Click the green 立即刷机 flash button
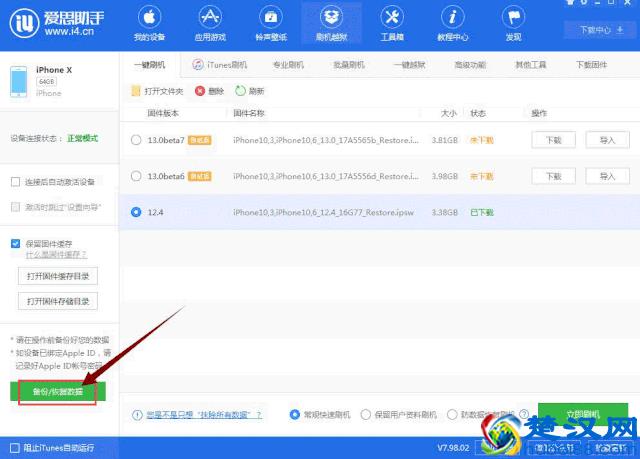Viewport: 640px width, 459px height. click(x=583, y=415)
